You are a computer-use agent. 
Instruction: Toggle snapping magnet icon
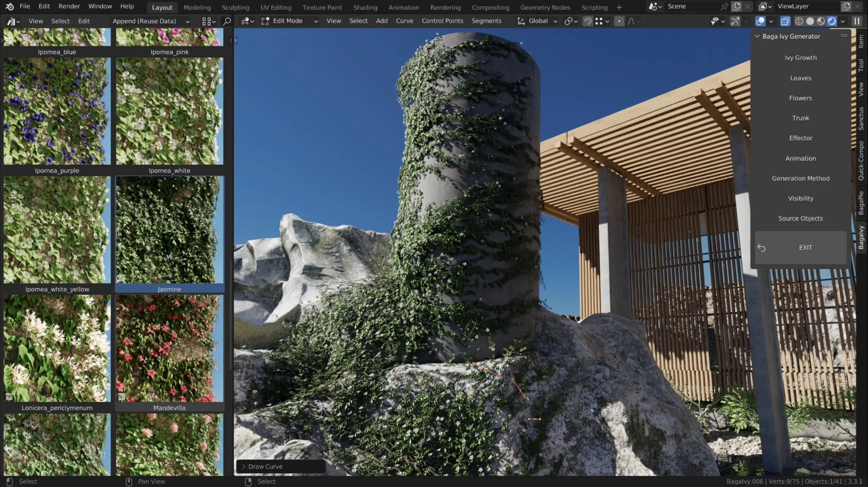[588, 21]
